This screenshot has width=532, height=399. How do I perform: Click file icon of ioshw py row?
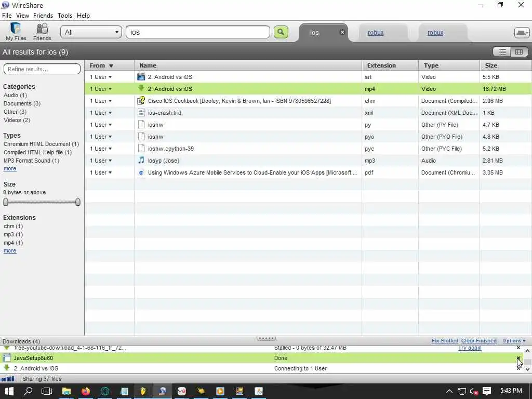pyautogui.click(x=141, y=125)
